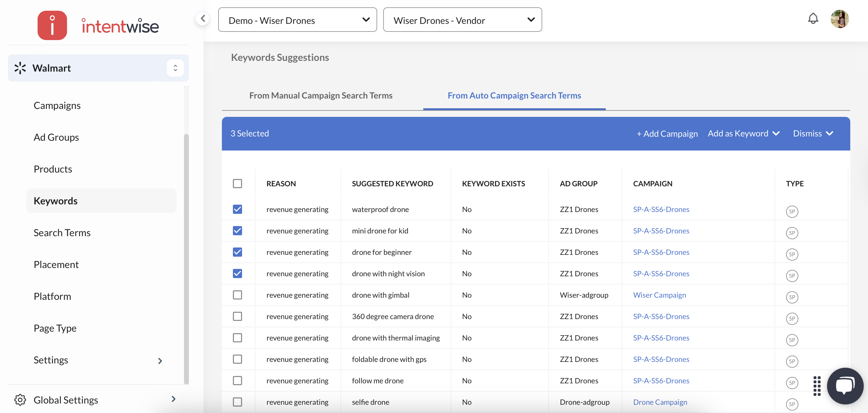This screenshot has width=868, height=413.
Task: Open SP-A-SS6-Drones link for foldable drone with gps
Action: [661, 359]
